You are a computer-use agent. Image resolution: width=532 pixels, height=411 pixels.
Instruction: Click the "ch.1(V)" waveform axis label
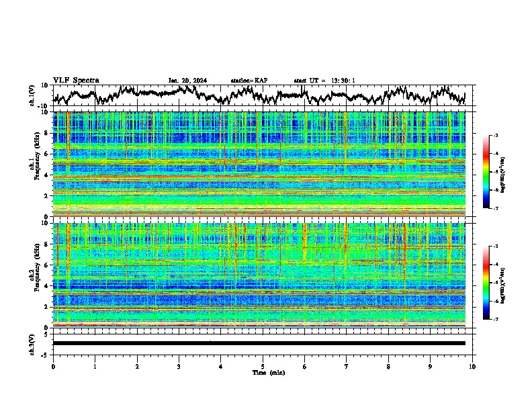(x=32, y=95)
